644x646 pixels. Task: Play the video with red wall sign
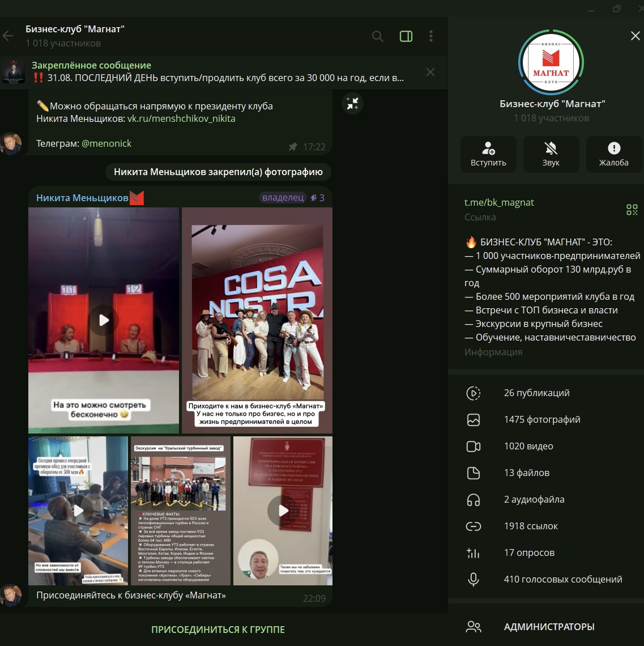tap(283, 511)
